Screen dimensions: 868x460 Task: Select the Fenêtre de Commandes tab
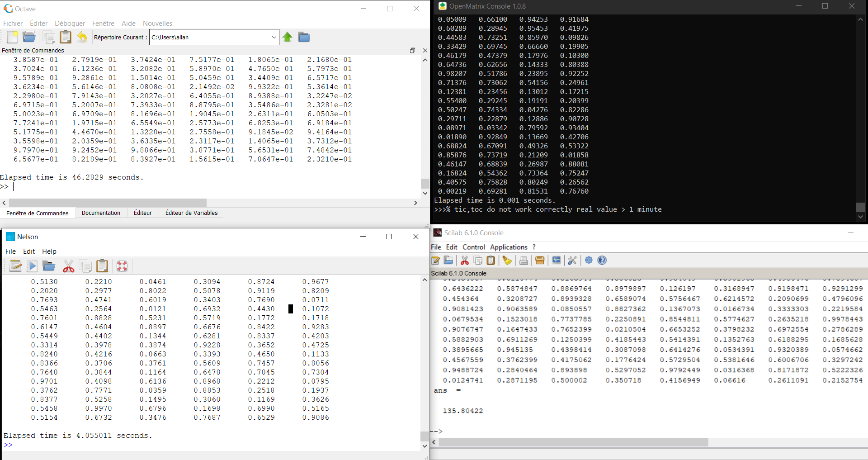[x=38, y=213]
